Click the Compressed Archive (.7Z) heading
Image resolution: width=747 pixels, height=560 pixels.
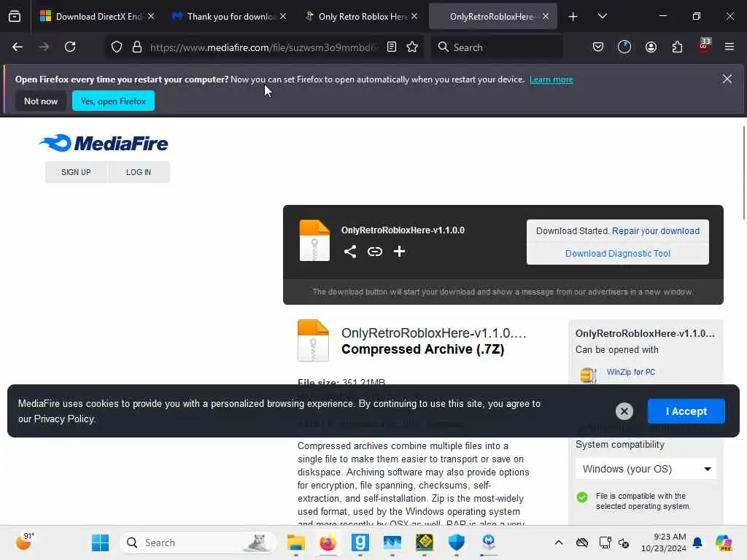click(x=422, y=349)
